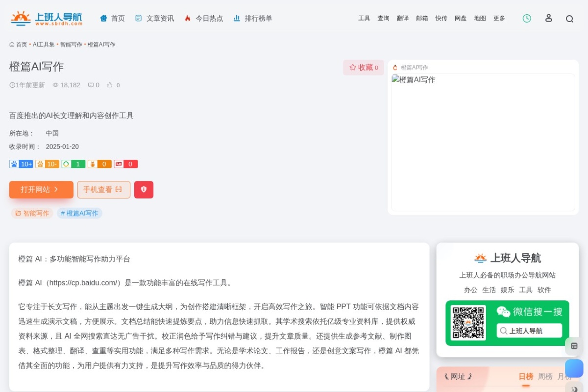Click the red badge showing 0
This screenshot has height=392, width=588.
click(x=126, y=164)
